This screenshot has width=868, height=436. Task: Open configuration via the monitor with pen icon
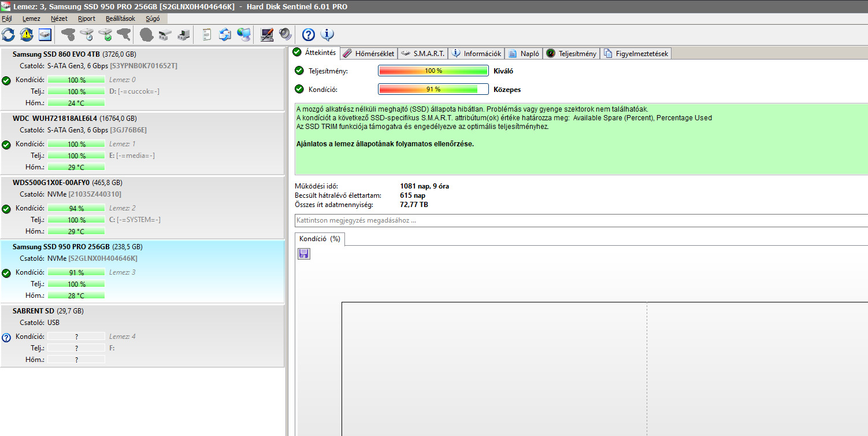(266, 35)
